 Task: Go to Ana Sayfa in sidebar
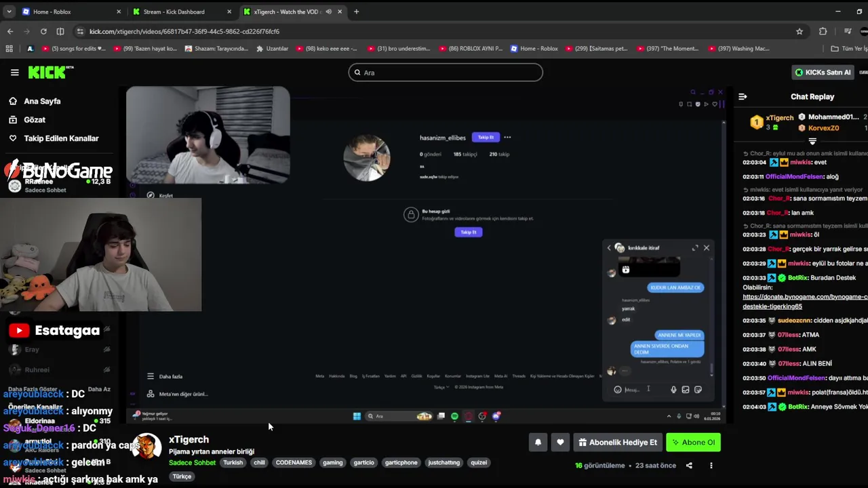[x=42, y=101]
